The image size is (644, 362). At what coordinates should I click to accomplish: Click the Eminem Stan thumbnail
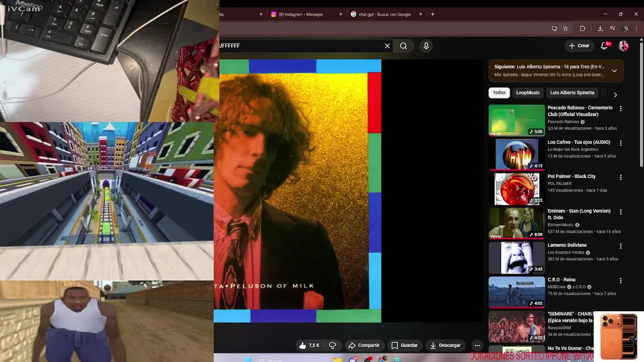(517, 223)
